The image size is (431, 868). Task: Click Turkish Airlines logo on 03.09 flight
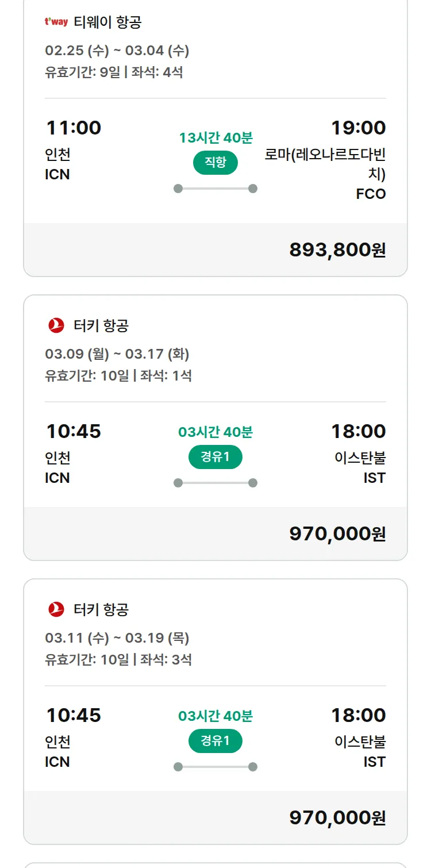pos(56,325)
